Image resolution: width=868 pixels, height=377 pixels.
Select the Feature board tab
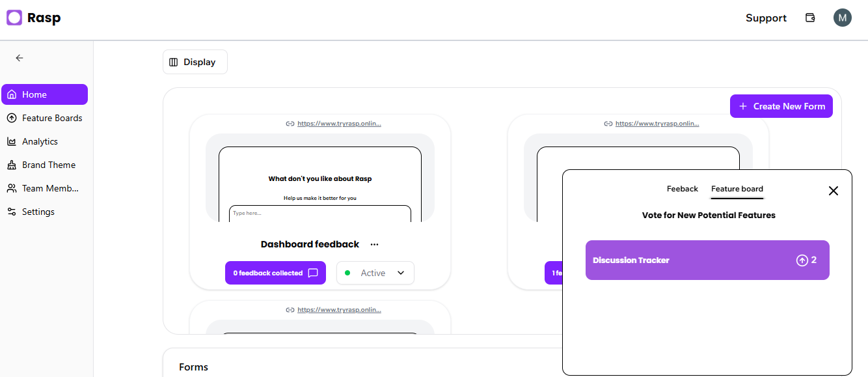[737, 189]
